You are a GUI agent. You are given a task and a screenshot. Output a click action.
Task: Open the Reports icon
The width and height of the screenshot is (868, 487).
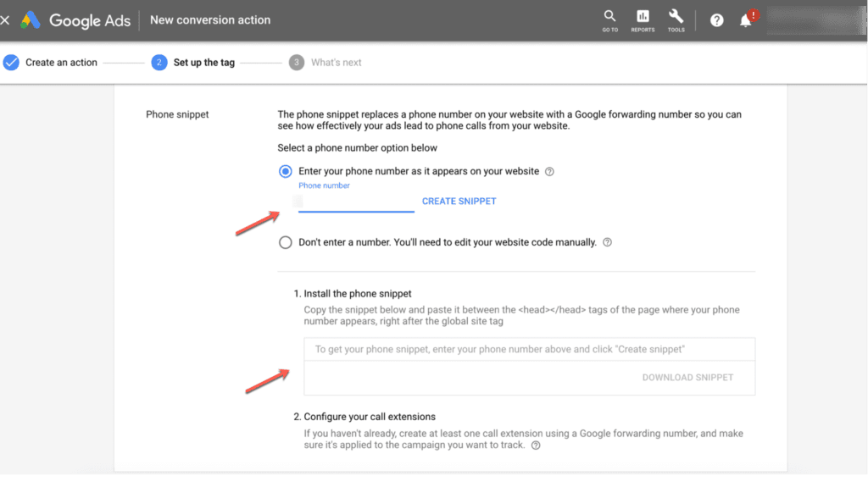tap(643, 20)
